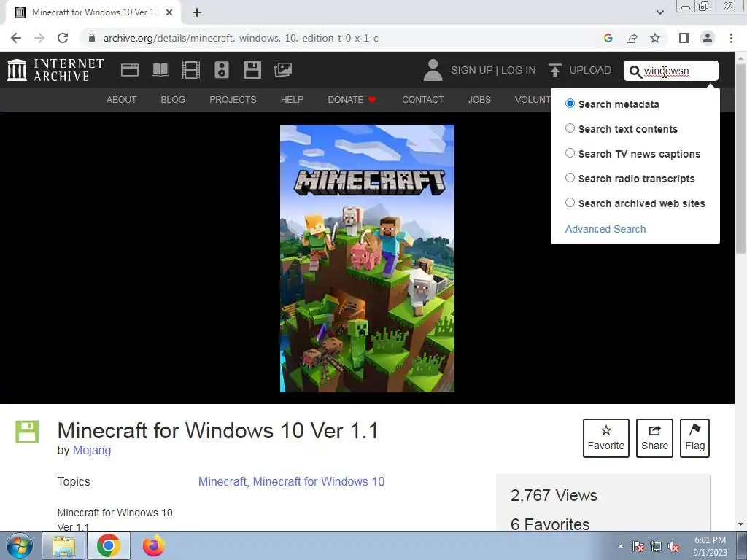Click the Google icon in address bar

click(x=608, y=38)
